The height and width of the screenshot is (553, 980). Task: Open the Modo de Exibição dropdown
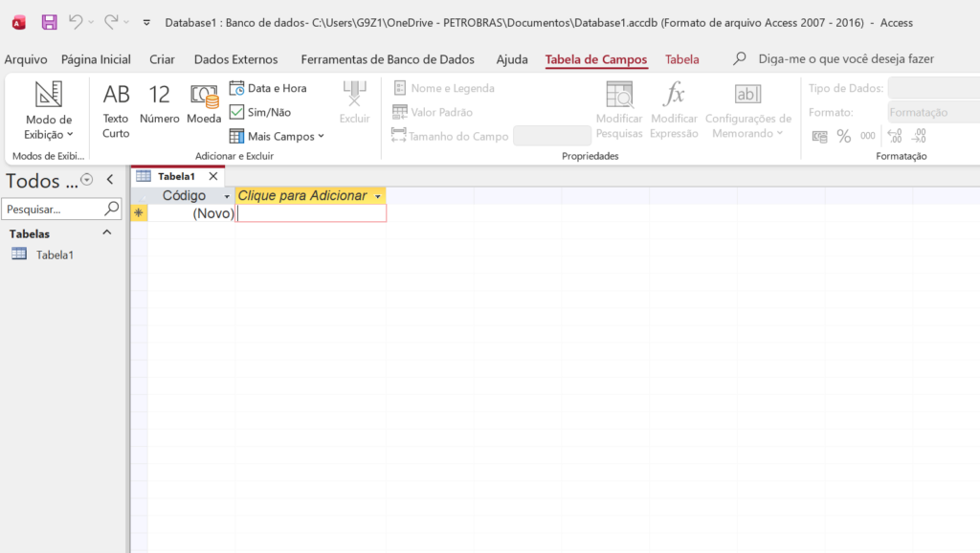48,126
